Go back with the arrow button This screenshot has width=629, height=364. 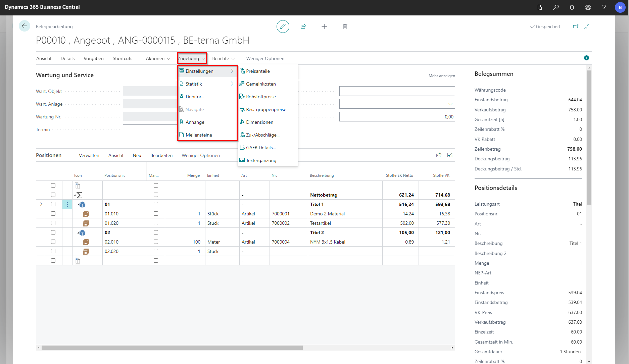(25, 26)
